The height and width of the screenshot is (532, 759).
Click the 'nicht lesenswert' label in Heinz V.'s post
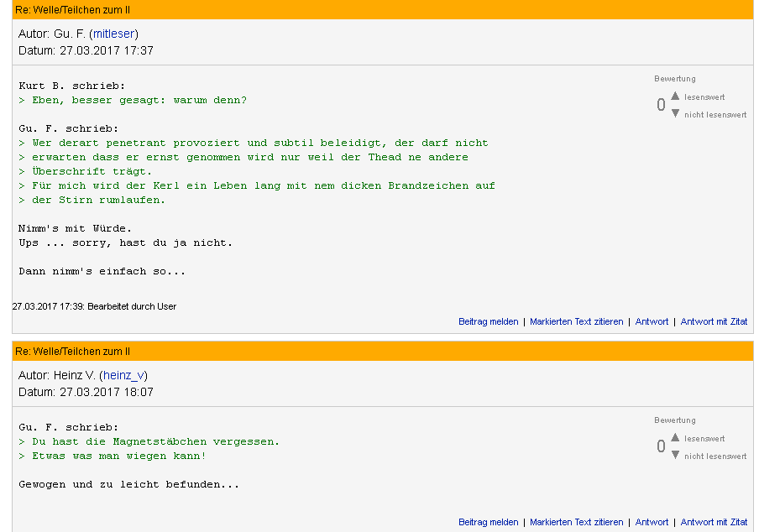coord(715,456)
